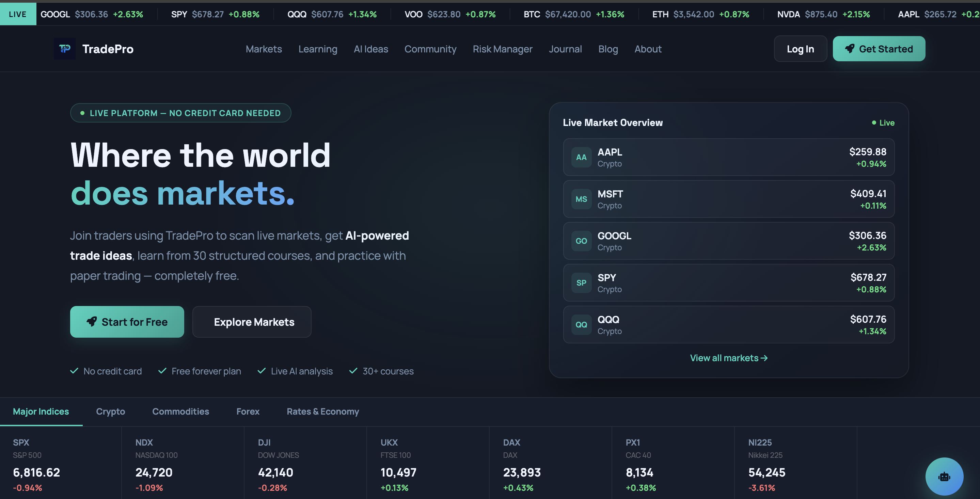The image size is (980, 499).
Task: Click the checkmark beside Free forever plan
Action: (162, 371)
